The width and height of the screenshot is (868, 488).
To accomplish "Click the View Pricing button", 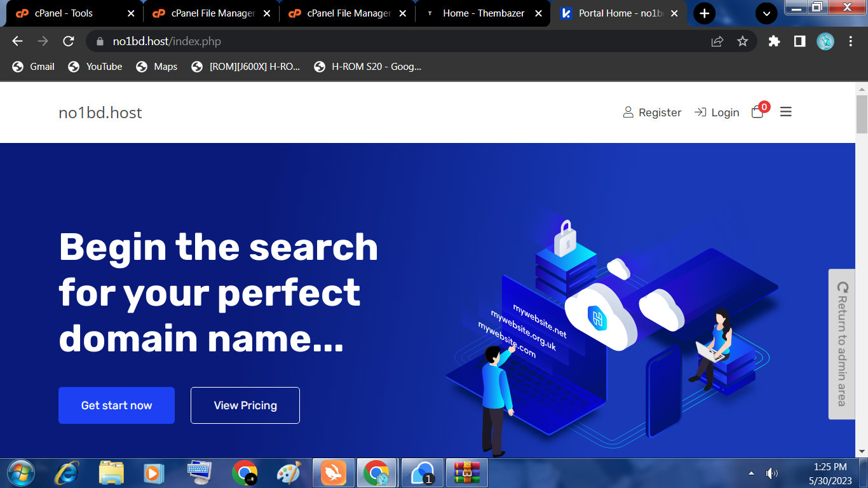I will (x=245, y=405).
